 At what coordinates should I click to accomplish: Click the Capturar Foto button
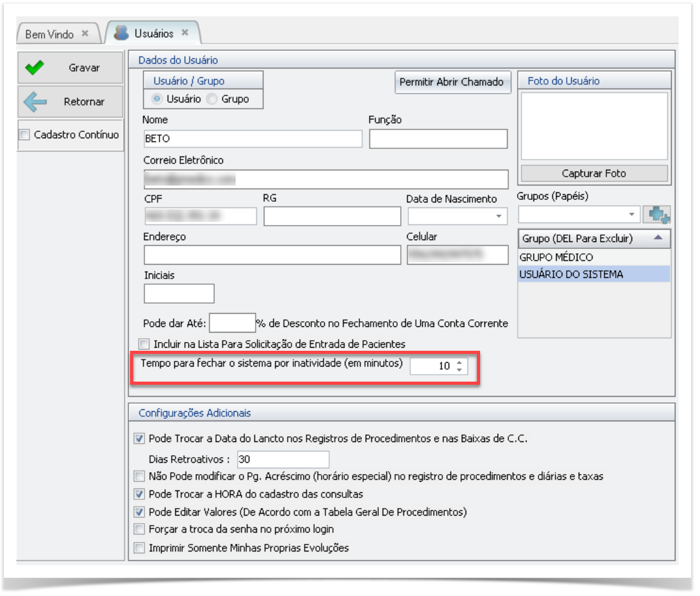[x=594, y=174]
